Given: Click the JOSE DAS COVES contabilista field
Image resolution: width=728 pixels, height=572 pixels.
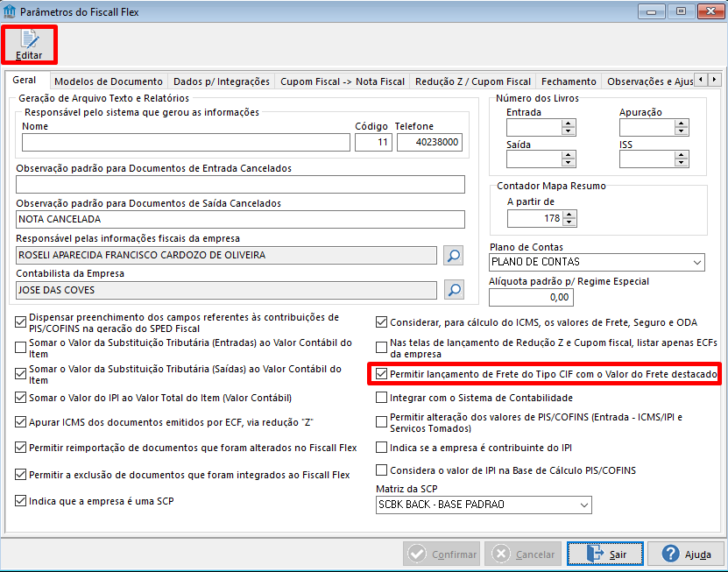Looking at the screenshot, I should point(226,290).
